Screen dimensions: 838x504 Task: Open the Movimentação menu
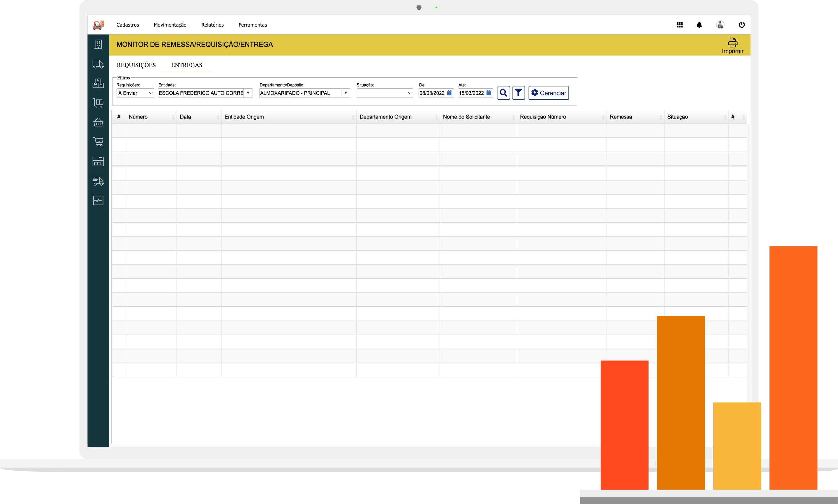click(170, 25)
